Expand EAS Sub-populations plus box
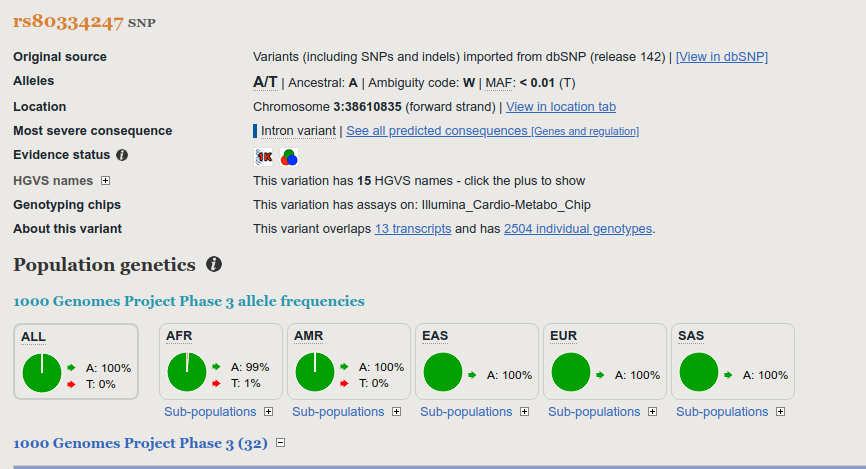Image resolution: width=866 pixels, height=469 pixels. pyautogui.click(x=525, y=412)
